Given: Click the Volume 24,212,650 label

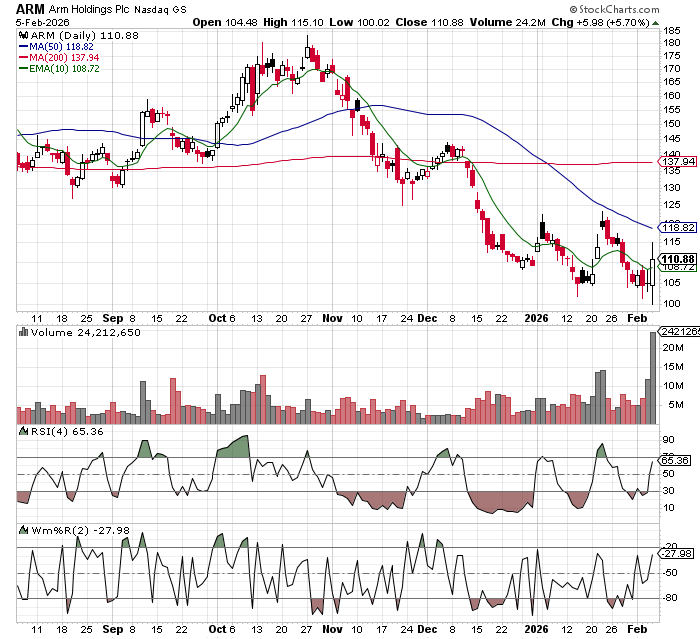Looking at the screenshot, I should 85,333.
